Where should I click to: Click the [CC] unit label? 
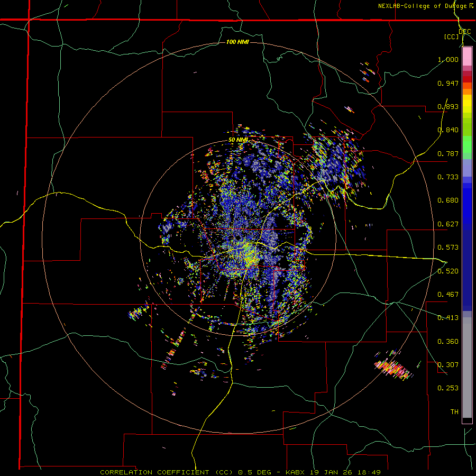(452, 36)
